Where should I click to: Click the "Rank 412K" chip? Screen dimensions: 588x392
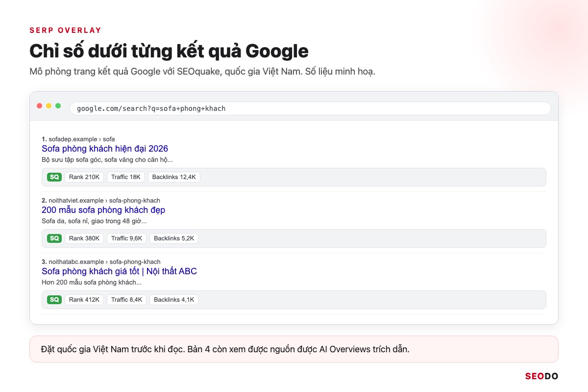click(x=84, y=300)
